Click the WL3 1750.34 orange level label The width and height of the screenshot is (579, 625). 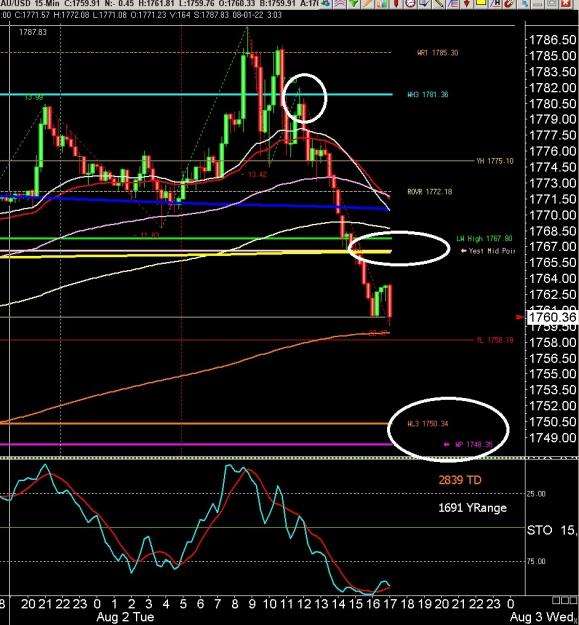(428, 424)
